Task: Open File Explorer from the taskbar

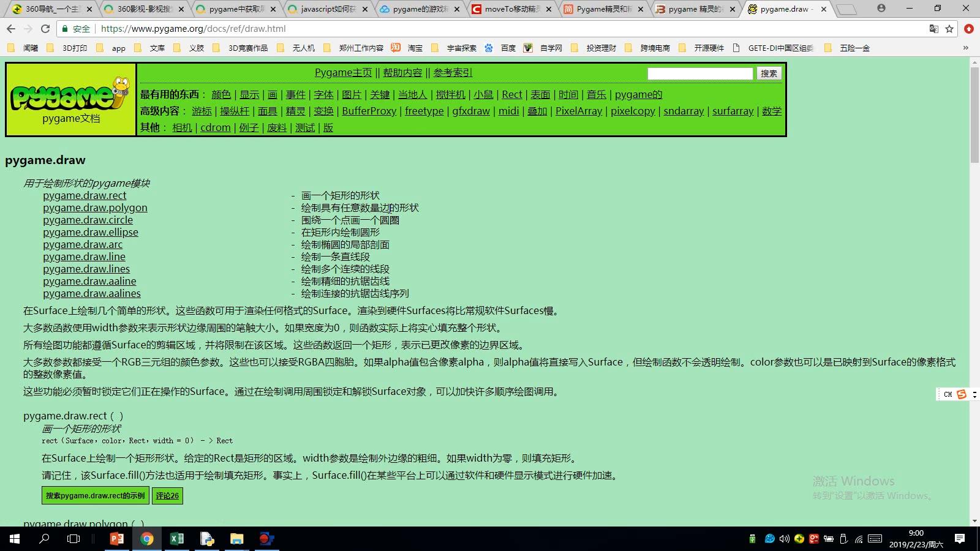Action: pyautogui.click(x=237, y=539)
